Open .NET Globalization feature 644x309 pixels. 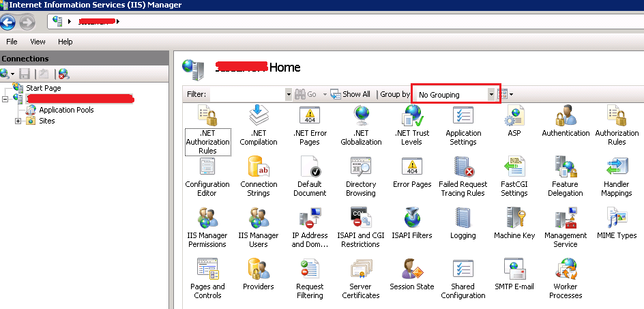coord(361,126)
